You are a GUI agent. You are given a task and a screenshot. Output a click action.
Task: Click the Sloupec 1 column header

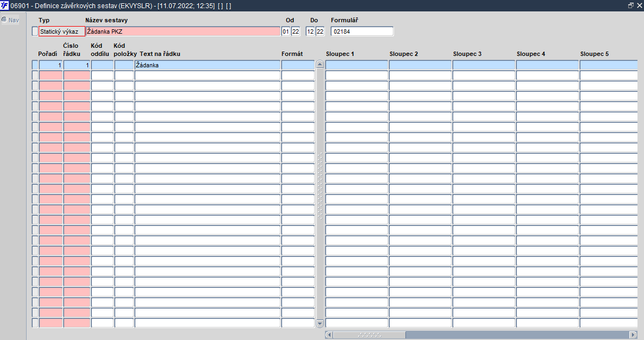coord(340,54)
